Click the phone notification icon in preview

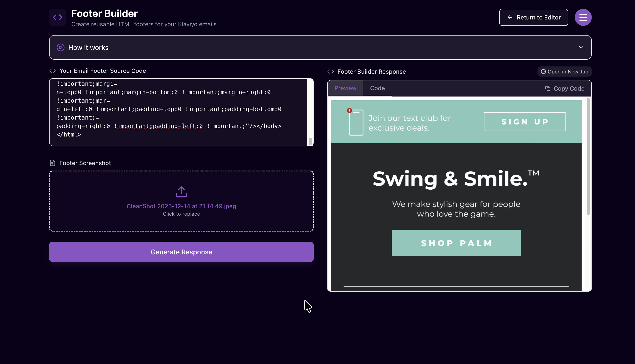pyautogui.click(x=356, y=122)
